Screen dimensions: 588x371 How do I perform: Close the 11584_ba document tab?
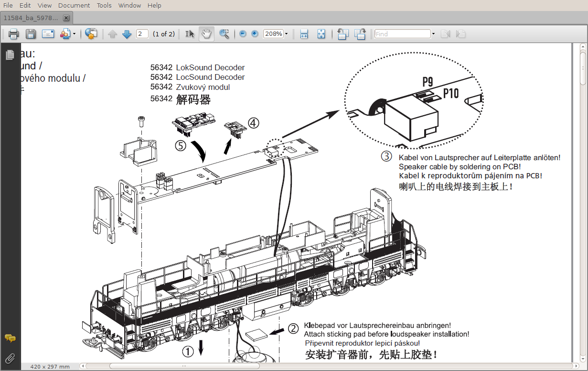[x=66, y=18]
